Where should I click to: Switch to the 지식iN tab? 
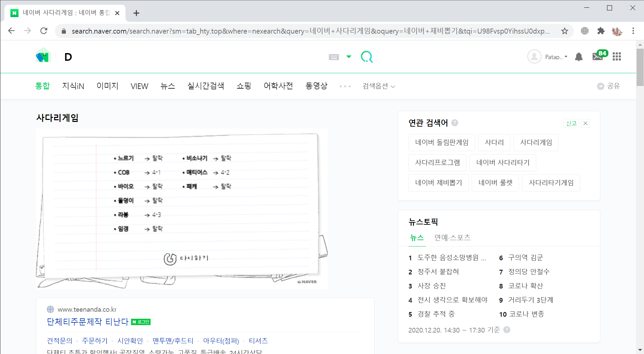pos(73,86)
